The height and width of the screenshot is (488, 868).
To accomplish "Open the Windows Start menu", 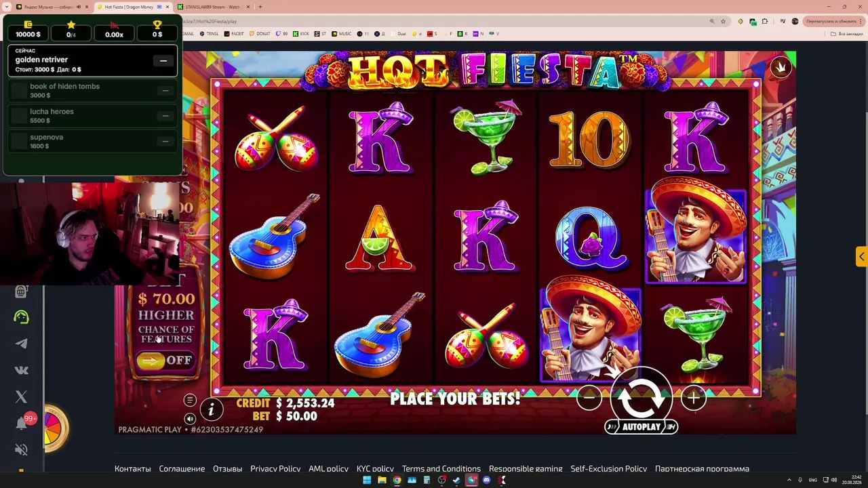I will pyautogui.click(x=367, y=480).
